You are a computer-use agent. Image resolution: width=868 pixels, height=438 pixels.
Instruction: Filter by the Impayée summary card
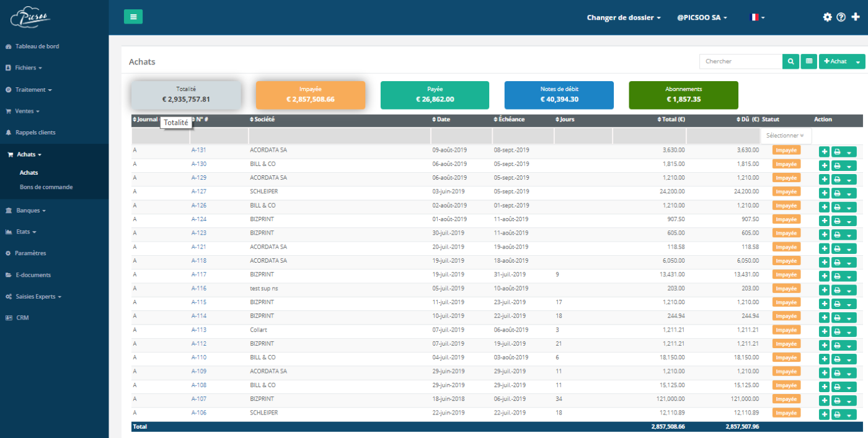311,95
